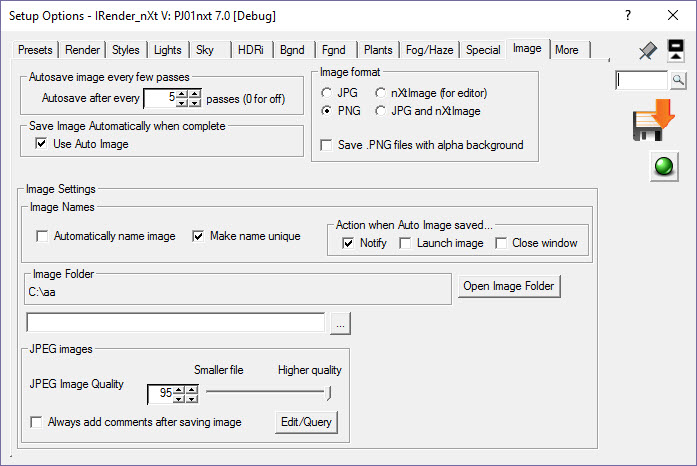Click the pushpin icon to pin dialog
Viewport: 697px width, 466px height.
tap(647, 50)
